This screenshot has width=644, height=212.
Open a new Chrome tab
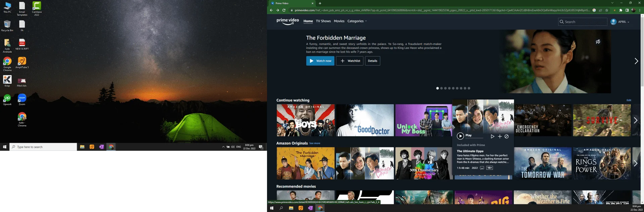pyautogui.click(x=320, y=3)
